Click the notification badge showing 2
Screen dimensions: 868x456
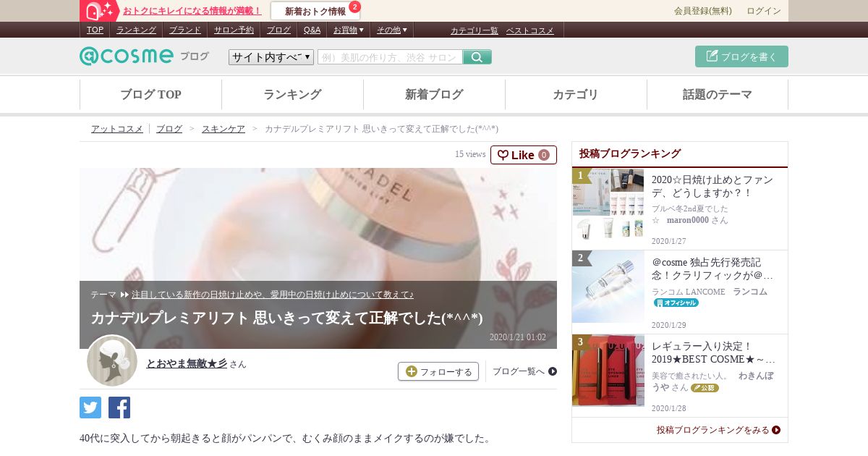354,7
